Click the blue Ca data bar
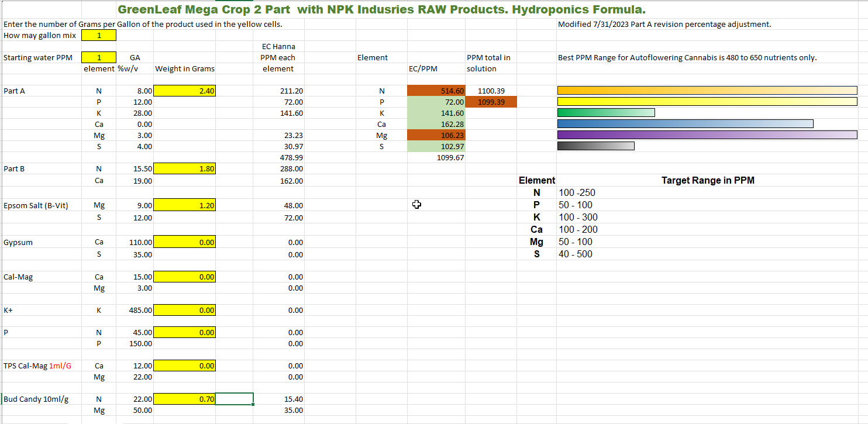 click(x=685, y=123)
